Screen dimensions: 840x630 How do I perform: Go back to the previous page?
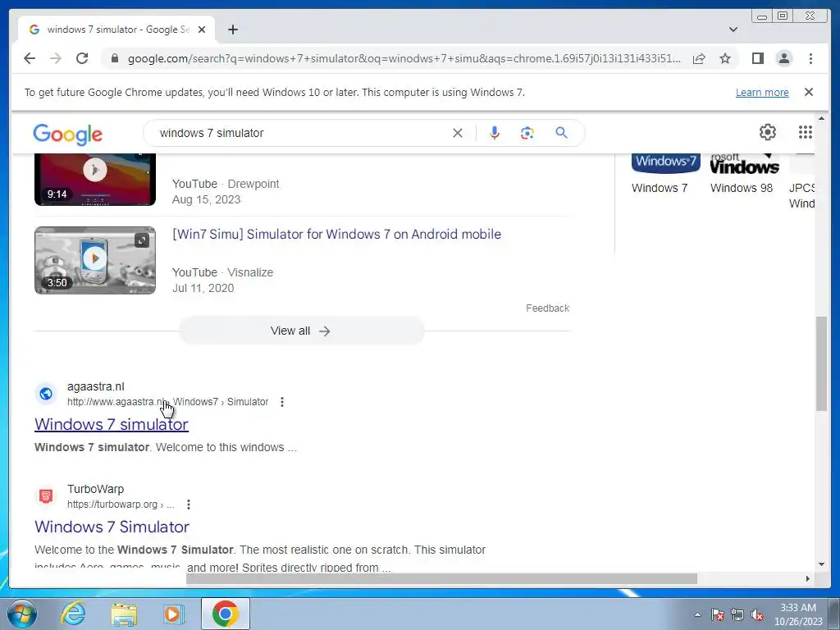tap(30, 58)
